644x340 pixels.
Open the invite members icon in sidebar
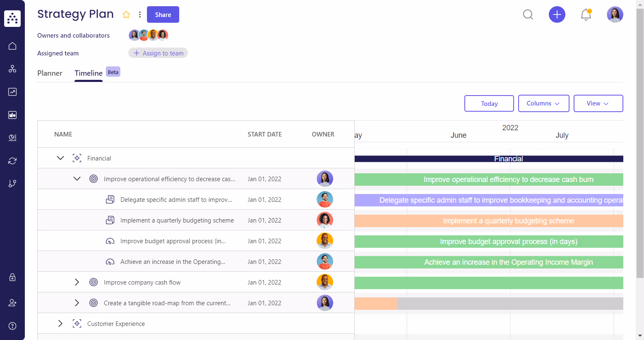tap(12, 302)
